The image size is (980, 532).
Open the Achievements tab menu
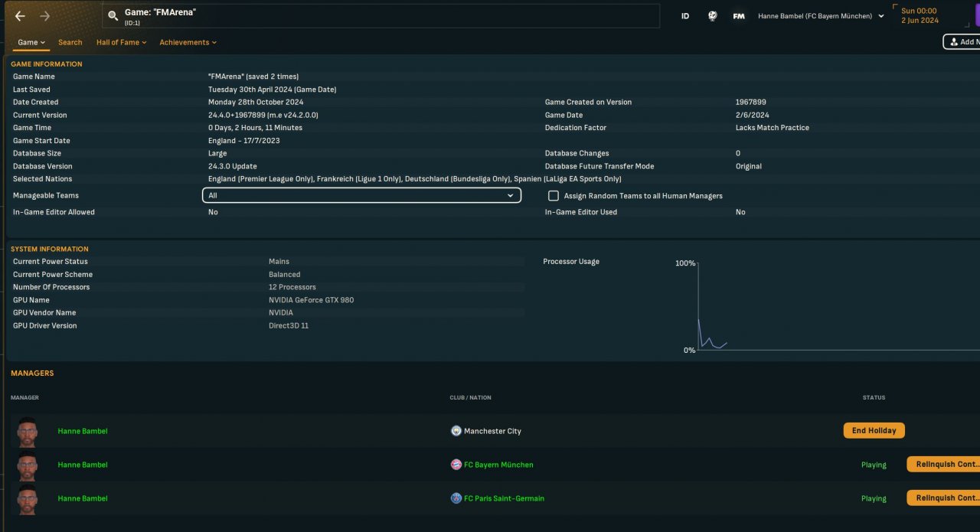pos(188,43)
